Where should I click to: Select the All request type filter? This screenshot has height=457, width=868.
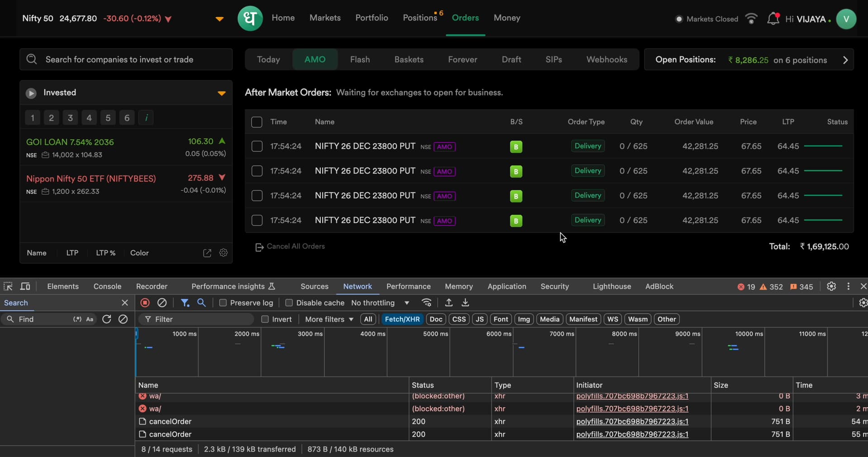368,319
